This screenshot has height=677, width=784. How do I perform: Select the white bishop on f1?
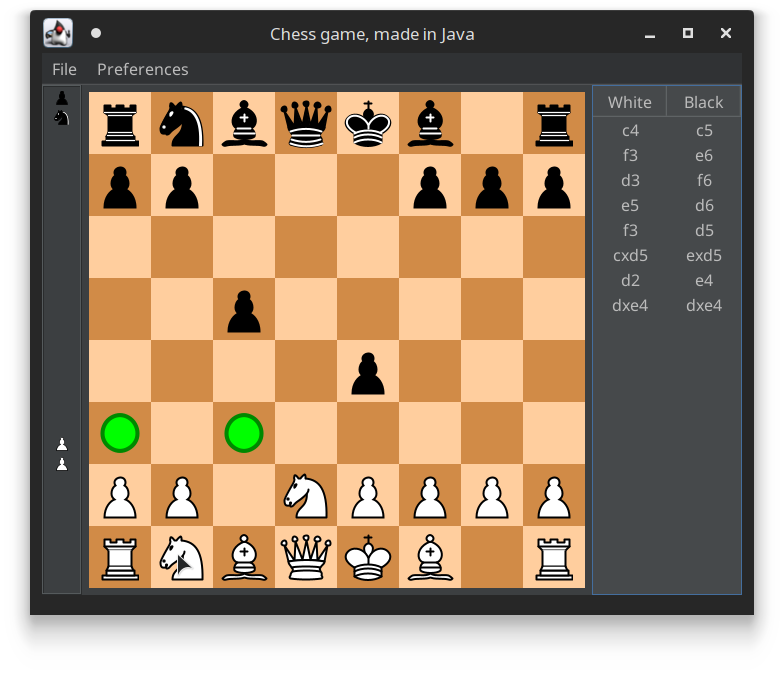430,557
